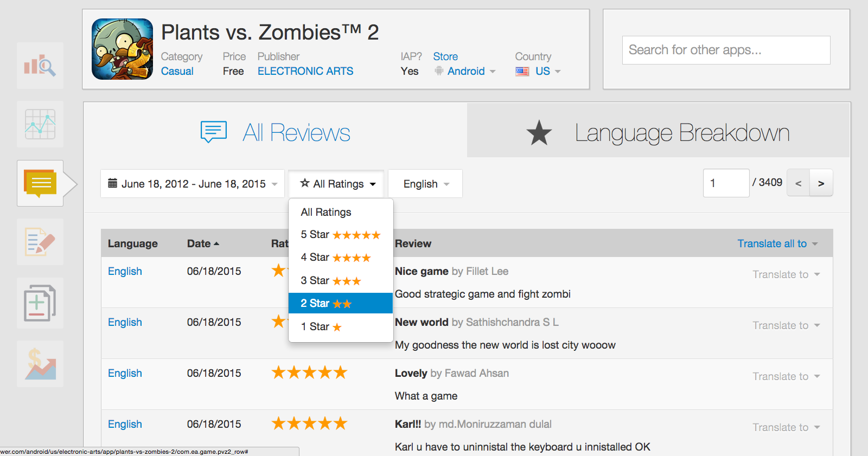Image resolution: width=868 pixels, height=456 pixels.
Task: Open the English language filter dropdown
Action: (x=425, y=184)
